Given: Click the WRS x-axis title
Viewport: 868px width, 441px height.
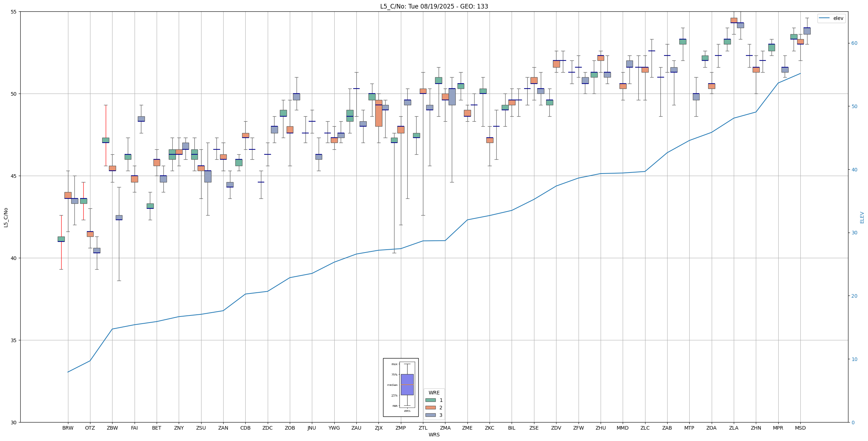Looking at the screenshot, I should pos(434,435).
